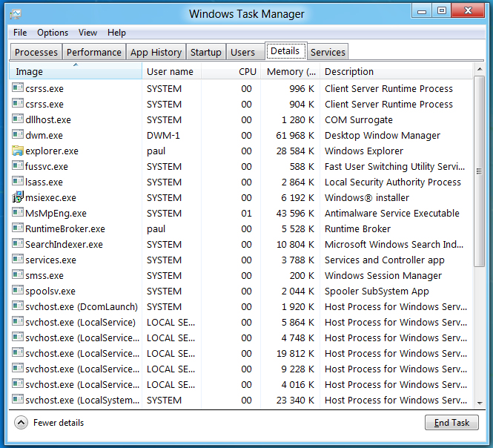Click 'Antimalware Service Executable' description
This screenshot has width=493, height=448.
[392, 214]
